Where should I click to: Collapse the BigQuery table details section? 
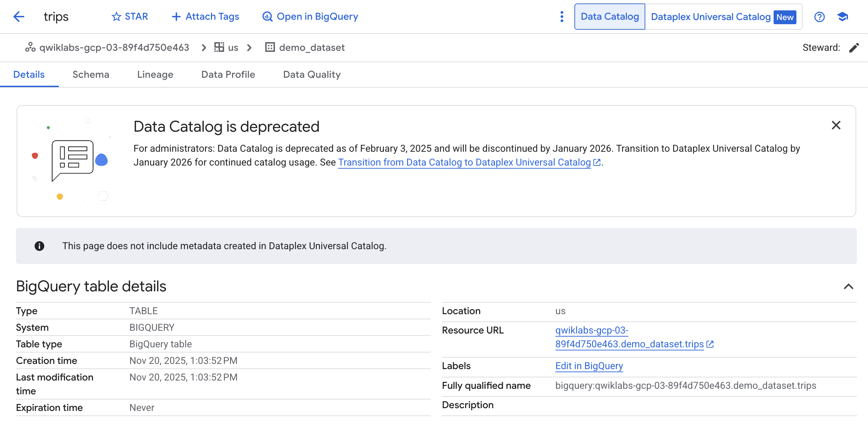(848, 287)
